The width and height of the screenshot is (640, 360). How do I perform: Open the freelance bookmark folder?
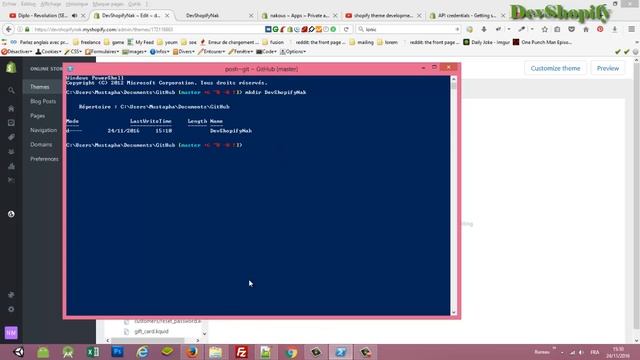point(87,42)
